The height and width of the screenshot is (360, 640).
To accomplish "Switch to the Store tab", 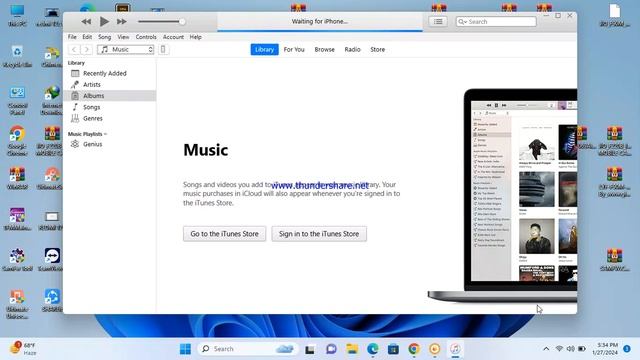I will pyautogui.click(x=378, y=49).
